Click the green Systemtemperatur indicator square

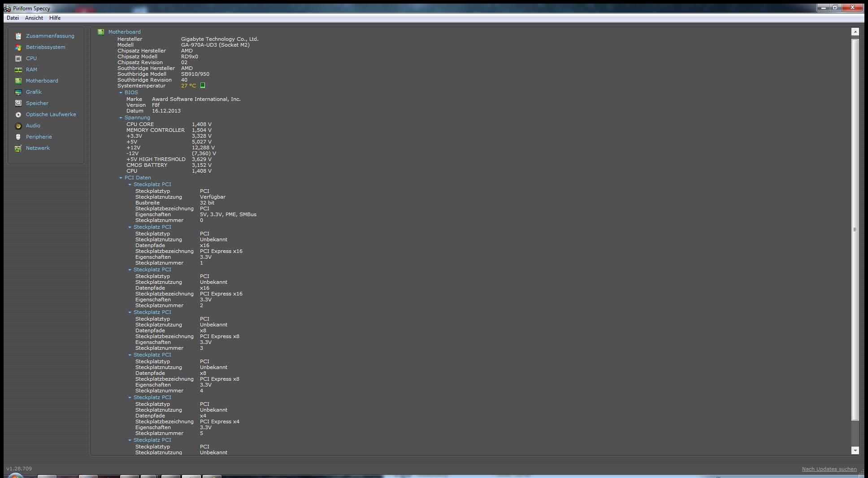(x=203, y=85)
